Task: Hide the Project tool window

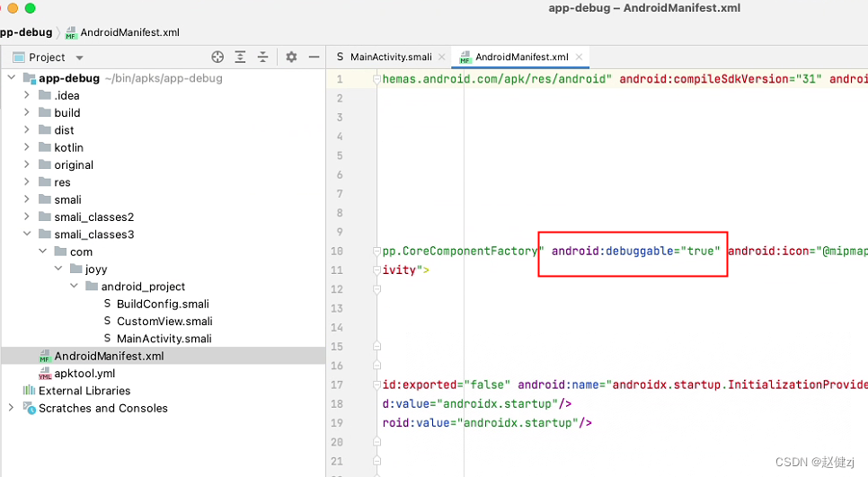Action: [314, 57]
